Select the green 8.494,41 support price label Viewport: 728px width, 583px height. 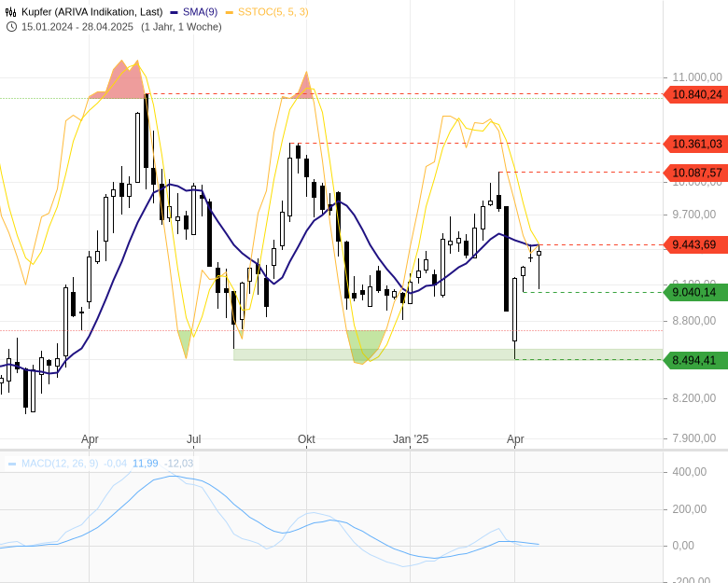pyautogui.click(x=695, y=360)
